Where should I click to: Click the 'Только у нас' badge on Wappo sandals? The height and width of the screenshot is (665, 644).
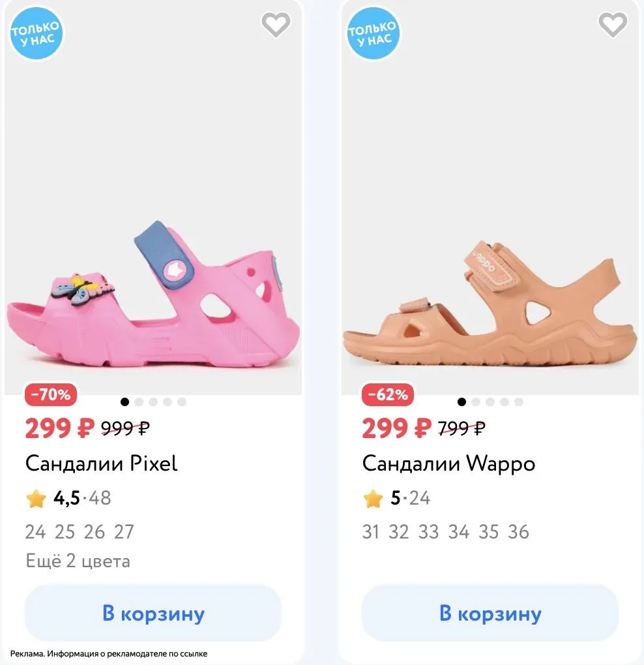[x=373, y=33]
